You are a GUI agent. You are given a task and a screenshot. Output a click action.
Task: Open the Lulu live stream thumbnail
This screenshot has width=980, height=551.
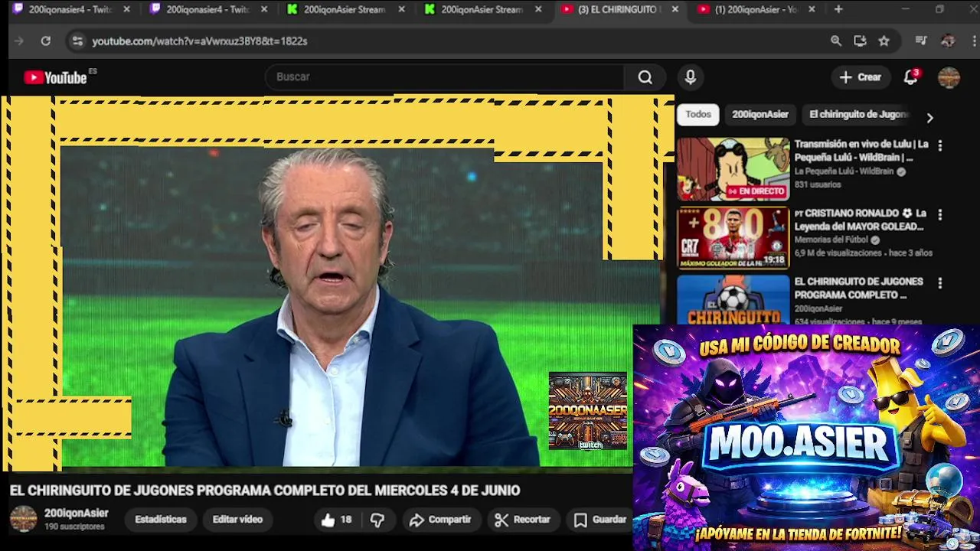(733, 169)
